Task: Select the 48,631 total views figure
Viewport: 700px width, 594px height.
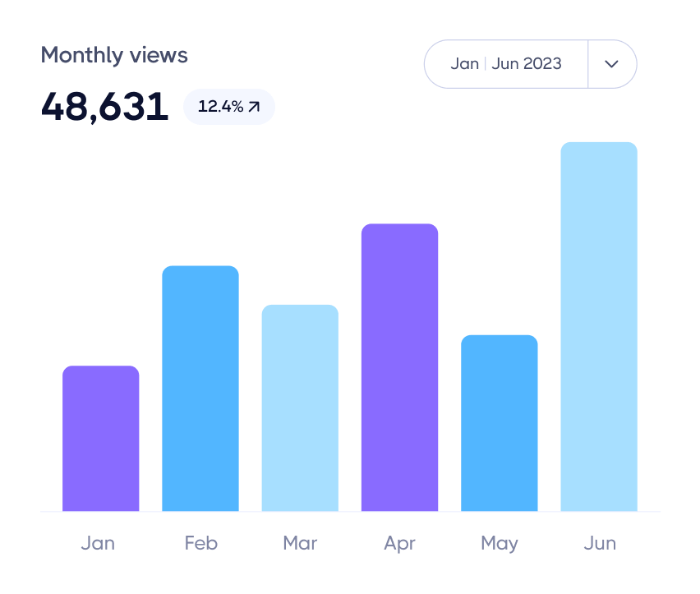Action: click(x=103, y=105)
